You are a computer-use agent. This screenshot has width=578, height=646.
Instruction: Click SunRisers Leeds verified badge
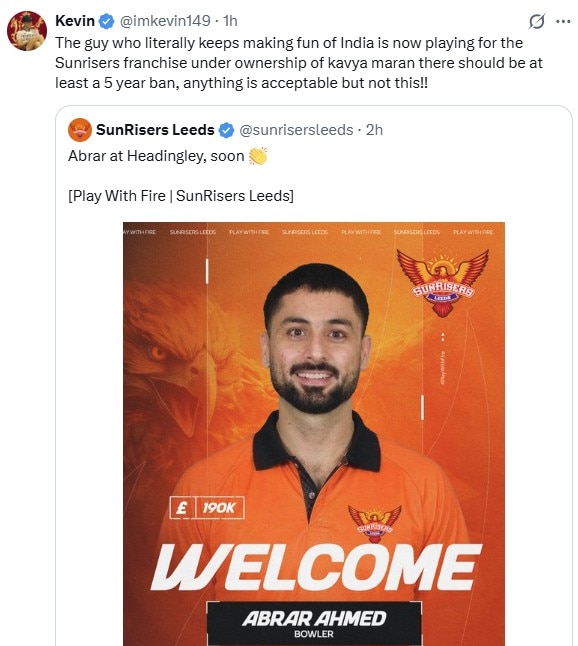[226, 130]
